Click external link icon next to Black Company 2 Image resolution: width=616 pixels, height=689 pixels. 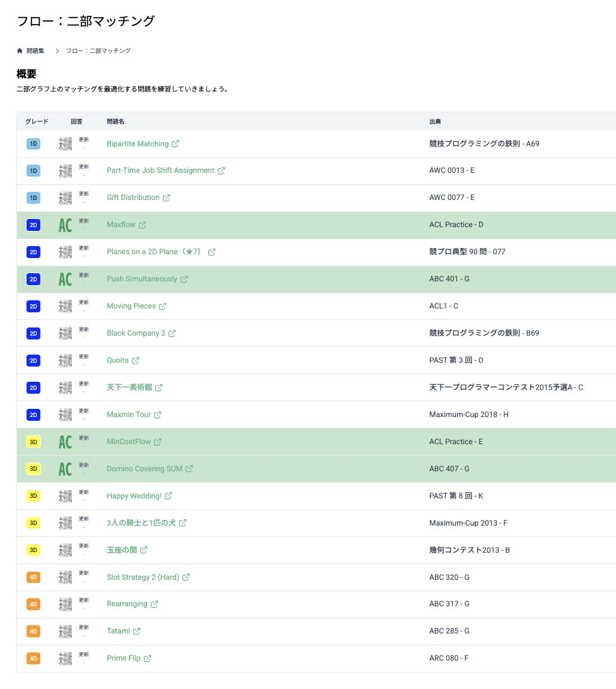coord(172,334)
